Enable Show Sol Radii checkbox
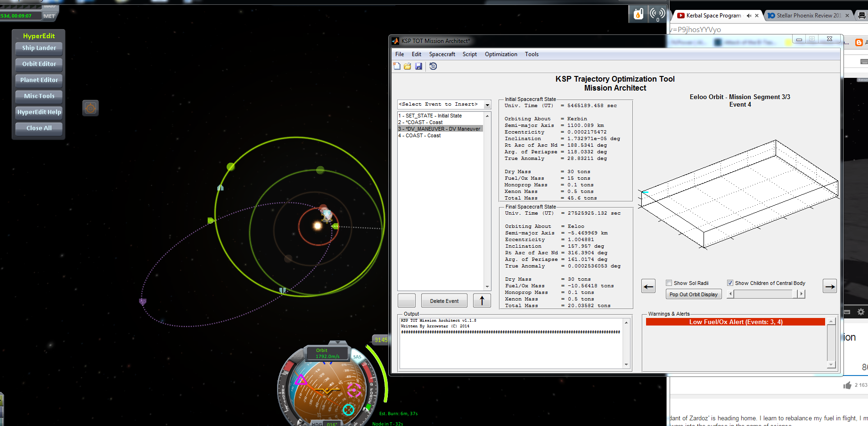This screenshot has height=426, width=868. click(x=669, y=283)
